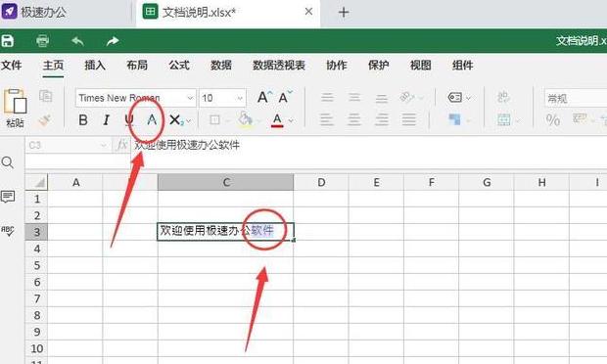The height and width of the screenshot is (364, 607).
Task: Switch to the 插入 ribbon tab
Action: click(x=95, y=65)
